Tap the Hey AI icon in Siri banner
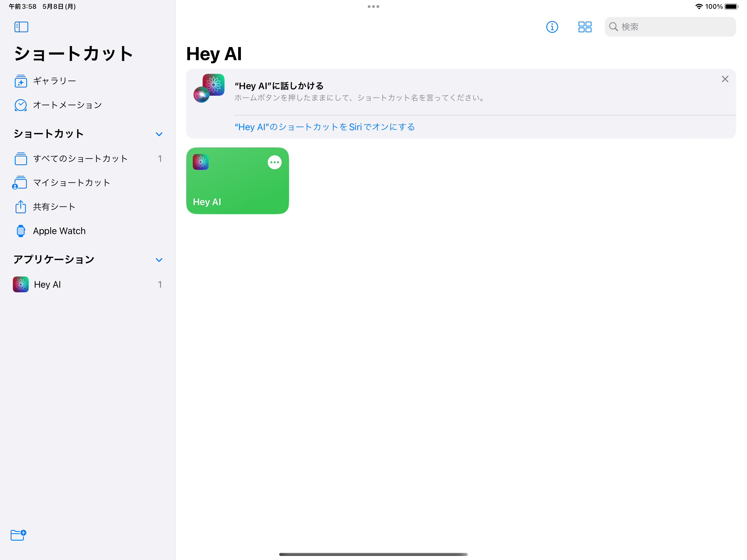The width and height of the screenshot is (747, 560). pyautogui.click(x=209, y=88)
